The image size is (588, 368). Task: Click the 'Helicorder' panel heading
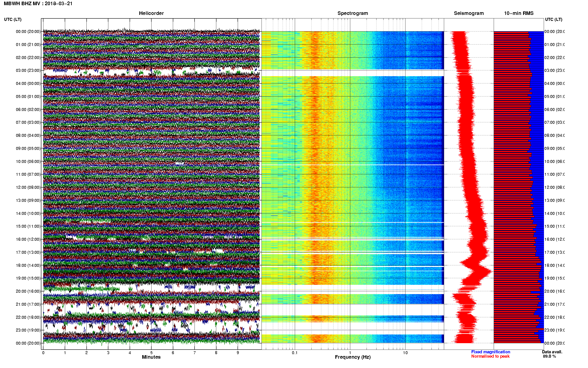pos(151,13)
